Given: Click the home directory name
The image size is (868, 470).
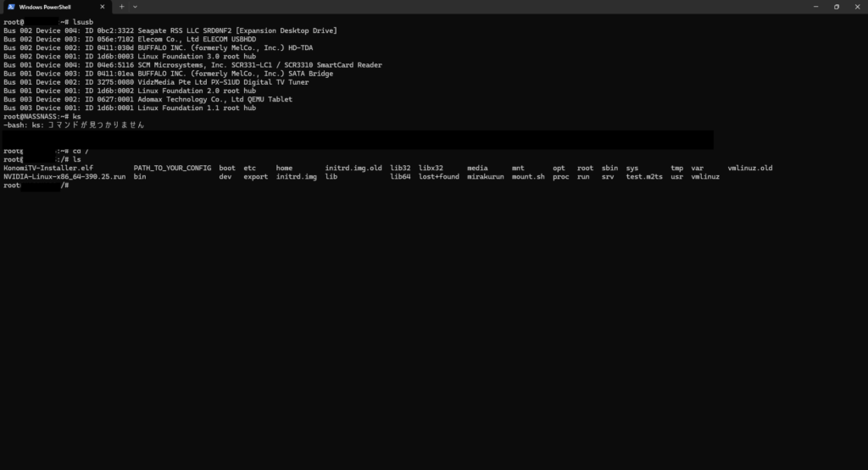Looking at the screenshot, I should (x=284, y=168).
